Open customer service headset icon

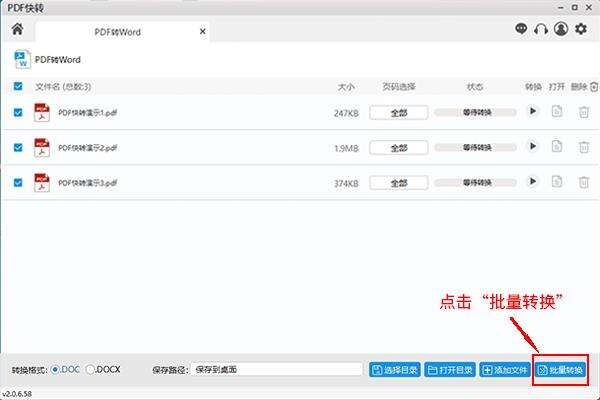(541, 29)
